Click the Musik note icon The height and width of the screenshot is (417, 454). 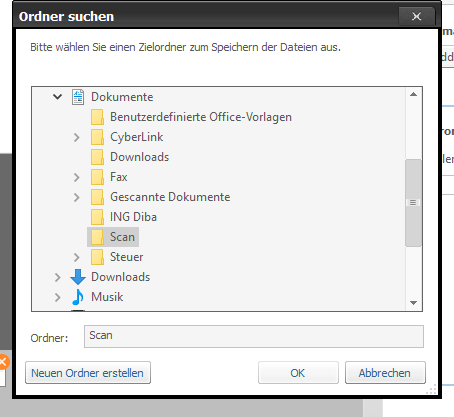(78, 297)
